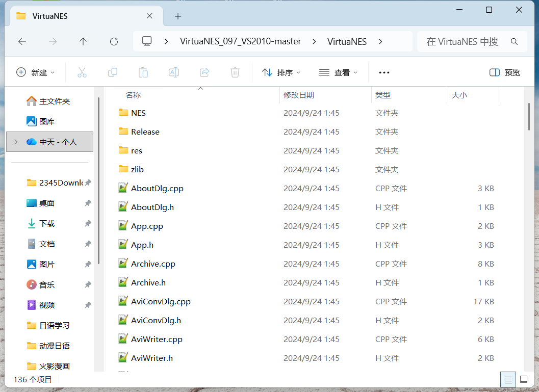Click the delete trash icon
The width and height of the screenshot is (539, 392).
[235, 72]
